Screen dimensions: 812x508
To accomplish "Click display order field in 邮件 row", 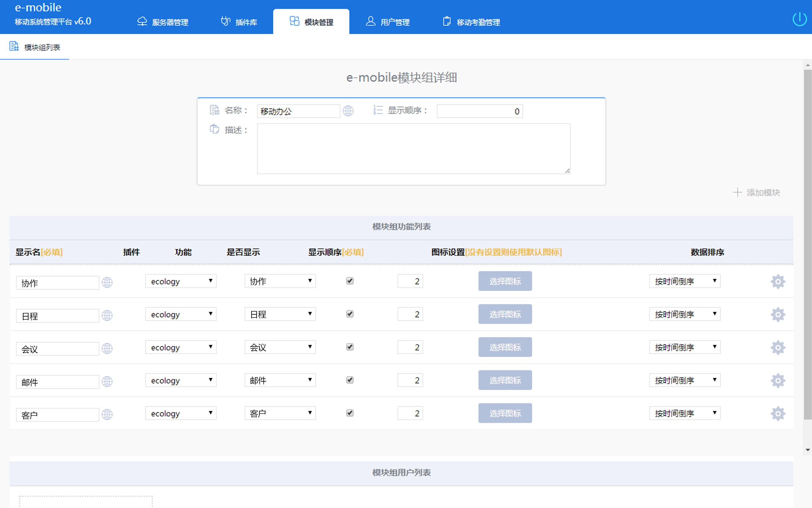I will [410, 380].
